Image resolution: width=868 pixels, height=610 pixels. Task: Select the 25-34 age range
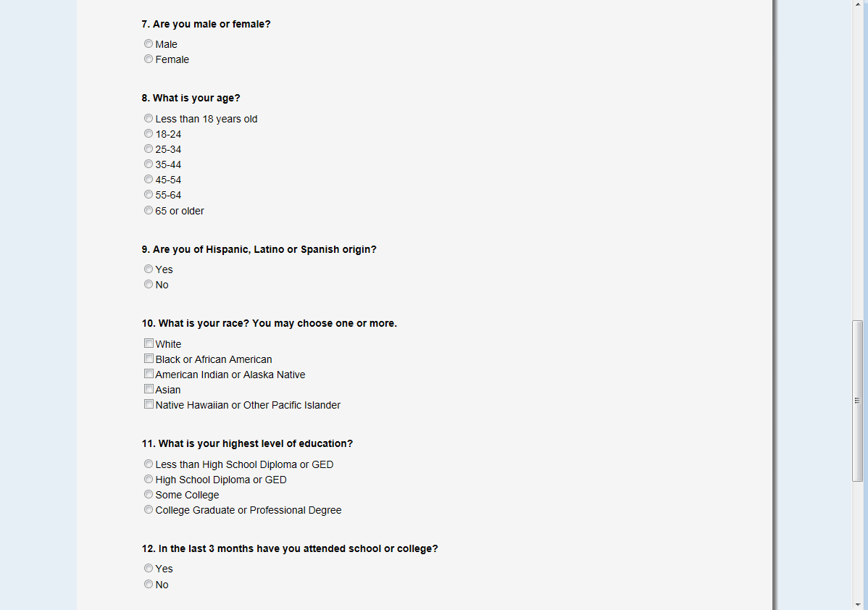coord(149,149)
